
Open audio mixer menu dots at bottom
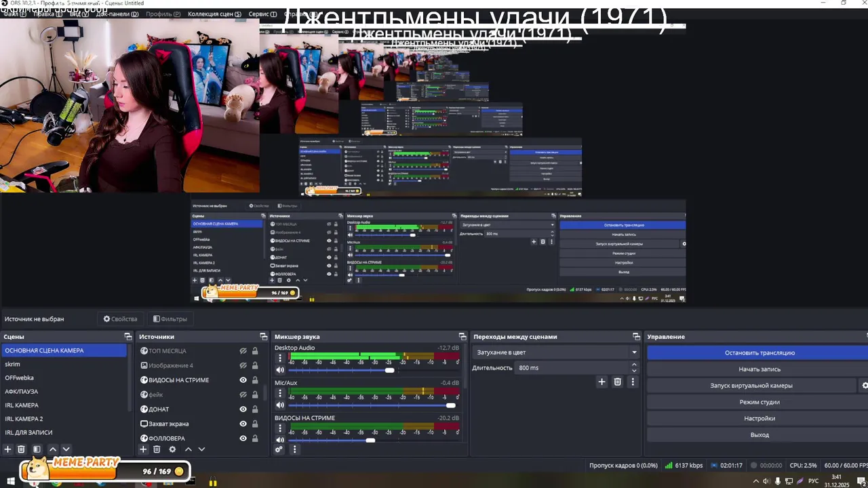coord(294,449)
